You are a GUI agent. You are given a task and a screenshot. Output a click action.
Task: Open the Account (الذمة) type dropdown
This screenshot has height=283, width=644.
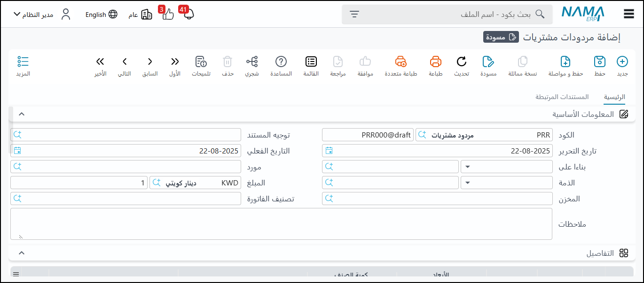[507, 183]
